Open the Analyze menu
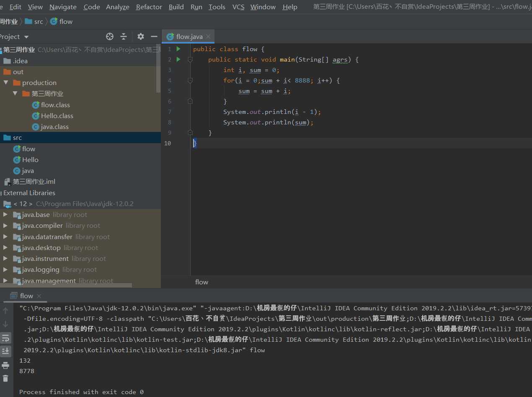The image size is (532, 397). click(118, 7)
